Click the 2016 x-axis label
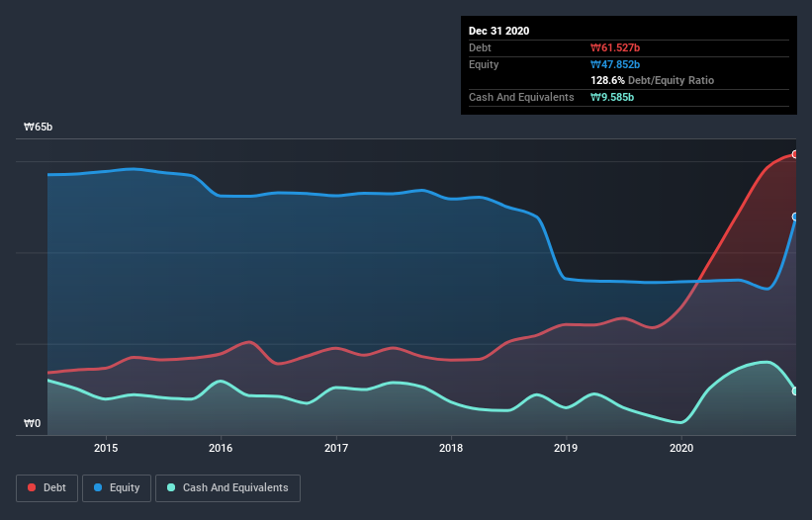This screenshot has height=520, width=812. click(x=221, y=448)
